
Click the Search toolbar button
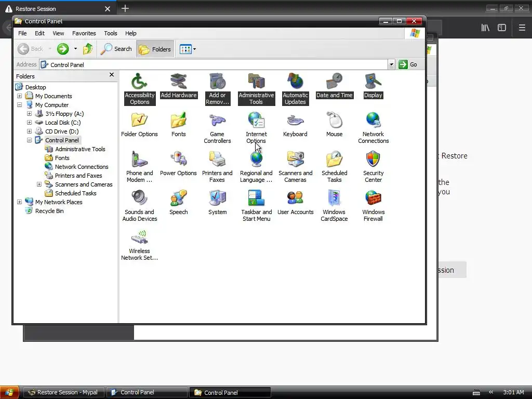pos(116,49)
